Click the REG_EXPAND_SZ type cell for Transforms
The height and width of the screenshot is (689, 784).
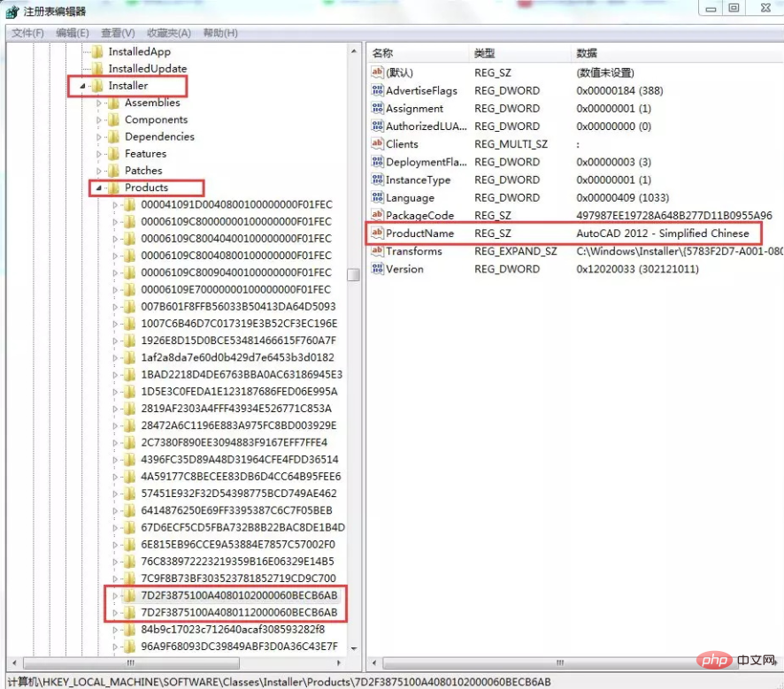pyautogui.click(x=516, y=251)
